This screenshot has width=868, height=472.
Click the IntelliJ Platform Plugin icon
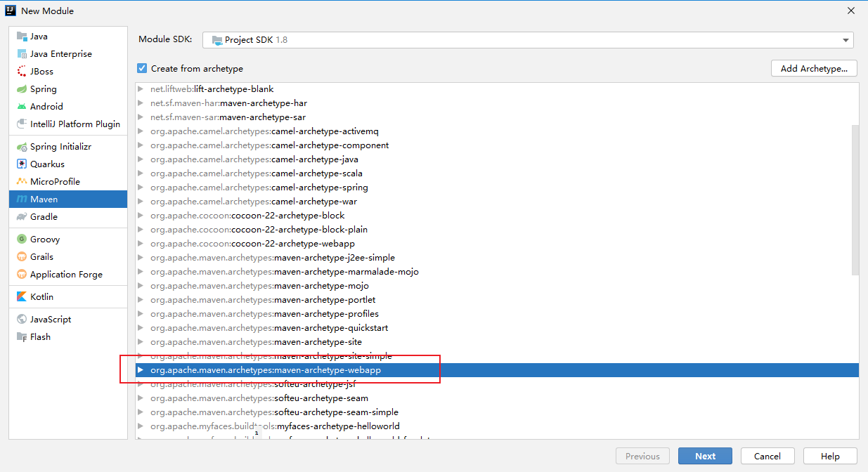[x=22, y=124]
